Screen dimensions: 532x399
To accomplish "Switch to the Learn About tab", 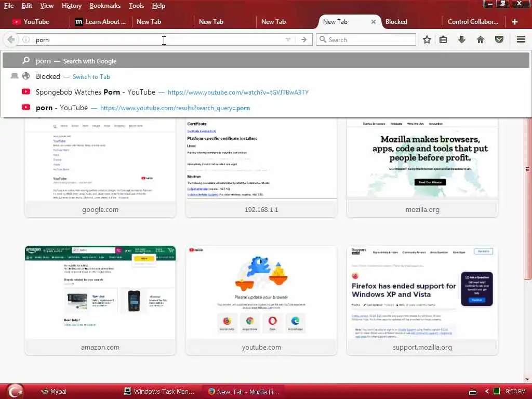I will coord(101,22).
